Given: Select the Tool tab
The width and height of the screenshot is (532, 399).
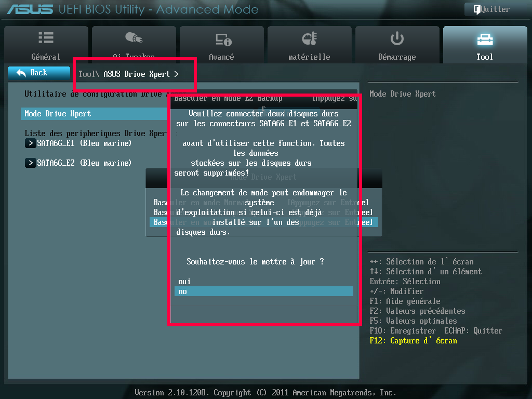Looking at the screenshot, I should tap(485, 45).
